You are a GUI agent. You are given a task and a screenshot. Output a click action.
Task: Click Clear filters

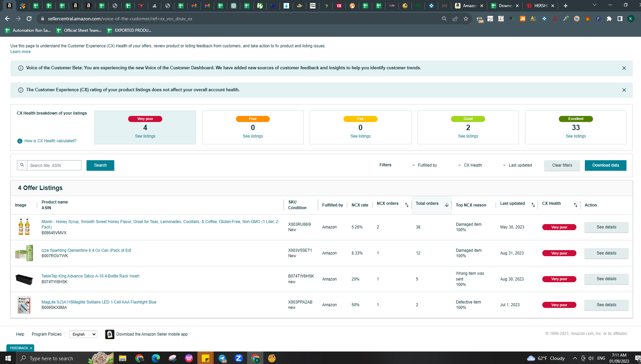tap(562, 165)
